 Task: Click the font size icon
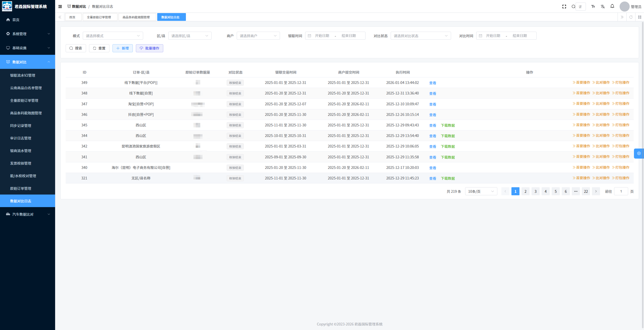point(593,7)
